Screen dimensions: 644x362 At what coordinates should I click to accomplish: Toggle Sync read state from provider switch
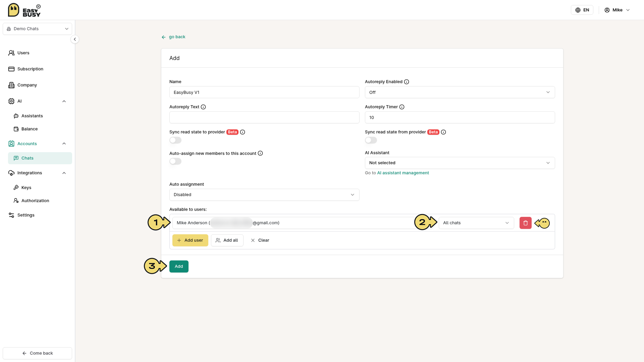point(371,140)
